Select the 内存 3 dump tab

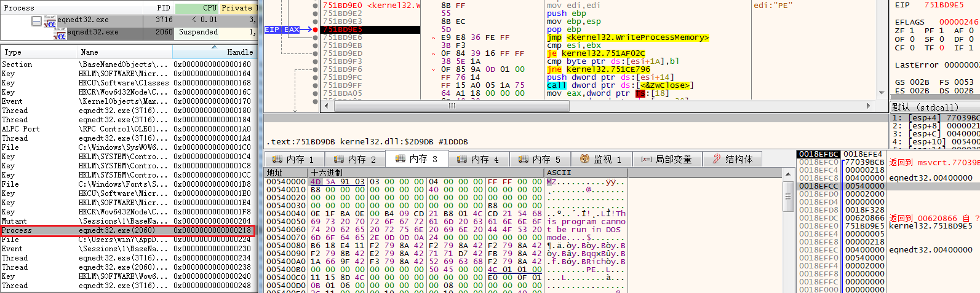coord(416,158)
